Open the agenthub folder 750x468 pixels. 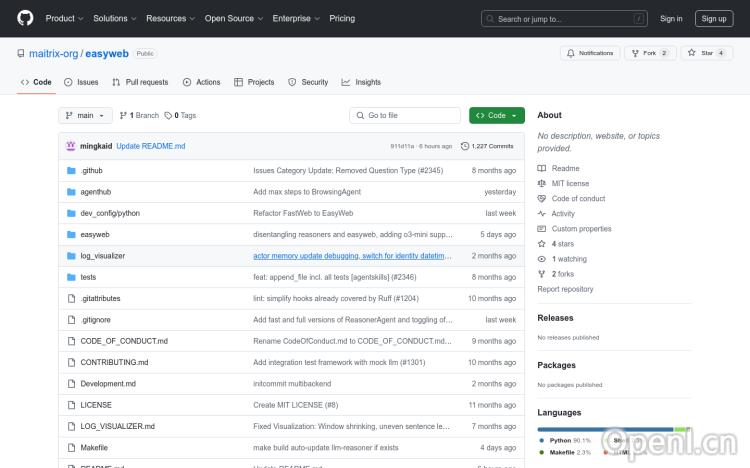tap(96, 192)
